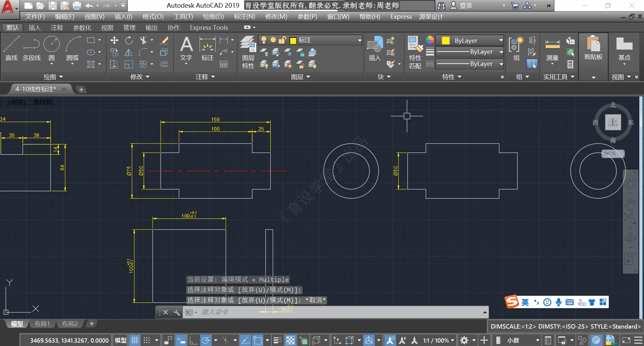The height and width of the screenshot is (346, 644).
Task: Select the Circle (圆) tool
Action: (x=52, y=49)
